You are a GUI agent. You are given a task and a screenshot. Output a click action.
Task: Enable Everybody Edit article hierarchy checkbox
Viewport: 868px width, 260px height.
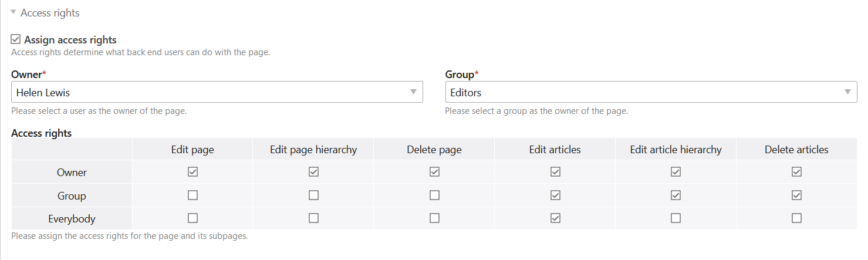[x=676, y=218]
